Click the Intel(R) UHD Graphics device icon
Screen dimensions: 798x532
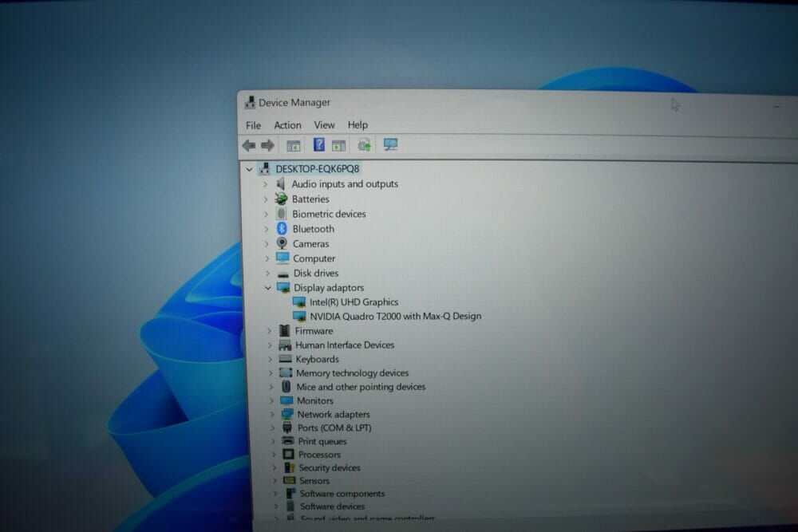point(299,302)
